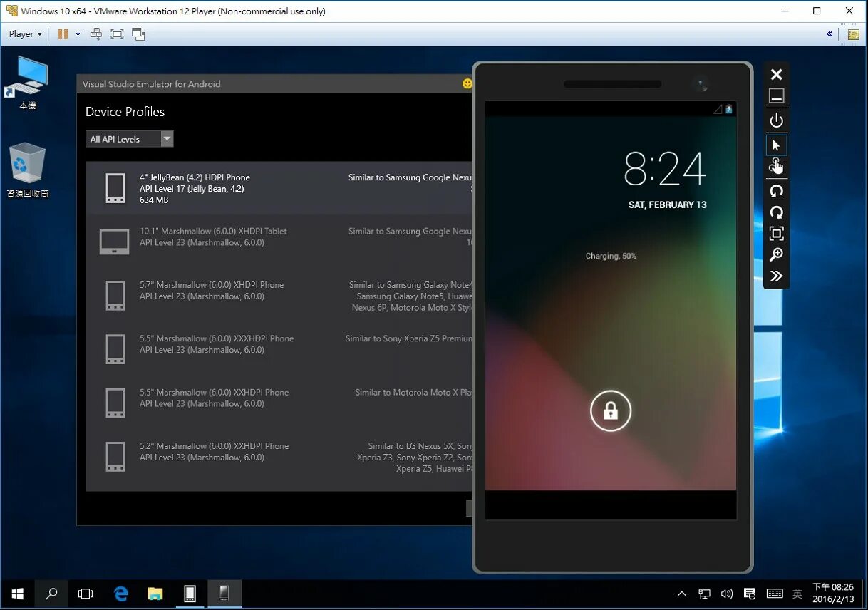Click the Device Profiles heading

[125, 112]
